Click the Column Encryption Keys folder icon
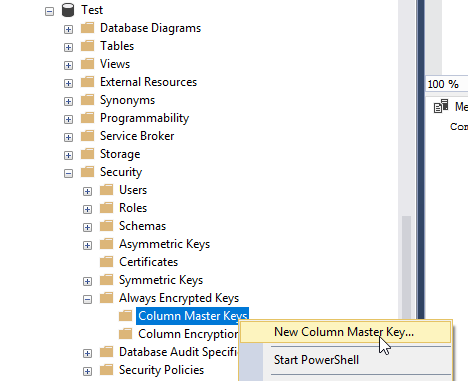The width and height of the screenshot is (468, 381). (126, 334)
